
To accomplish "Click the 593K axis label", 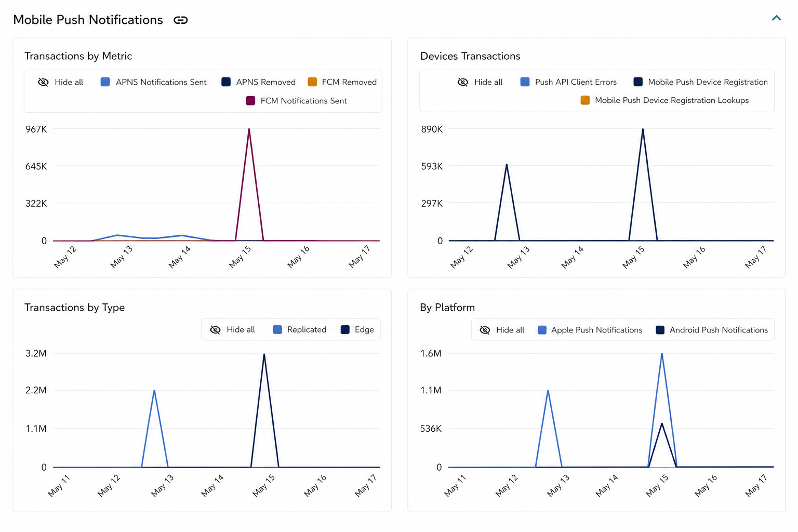I will (x=432, y=166).
